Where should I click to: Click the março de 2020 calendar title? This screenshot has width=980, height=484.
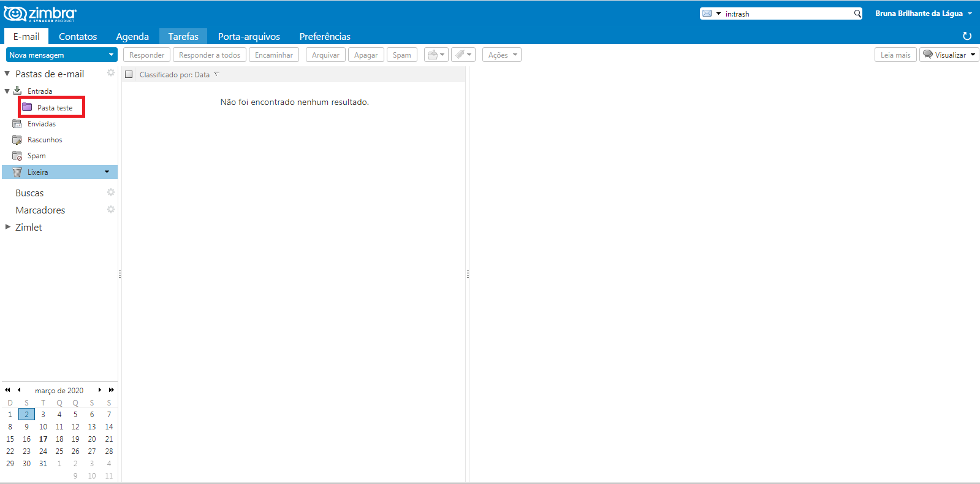click(59, 391)
